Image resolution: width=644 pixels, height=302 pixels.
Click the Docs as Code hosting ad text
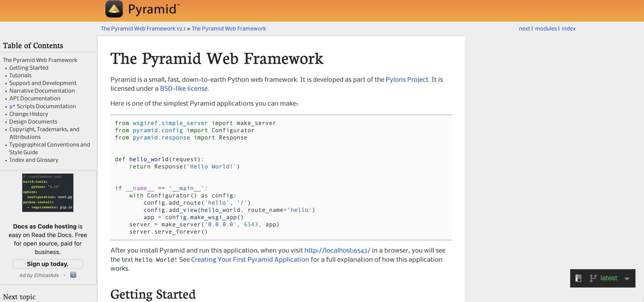tap(48, 239)
